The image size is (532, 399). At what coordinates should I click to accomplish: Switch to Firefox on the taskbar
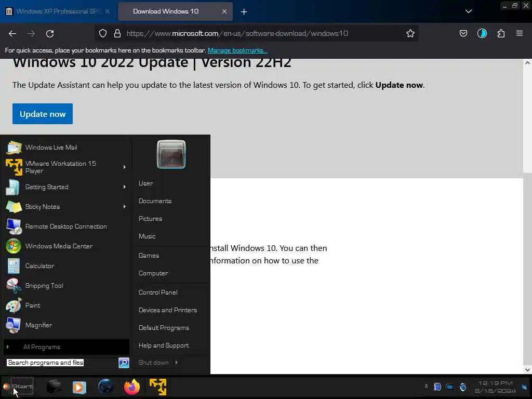tap(131, 387)
